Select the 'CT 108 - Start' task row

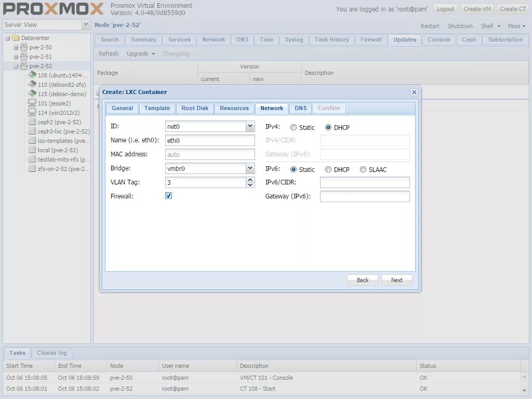tap(263, 389)
